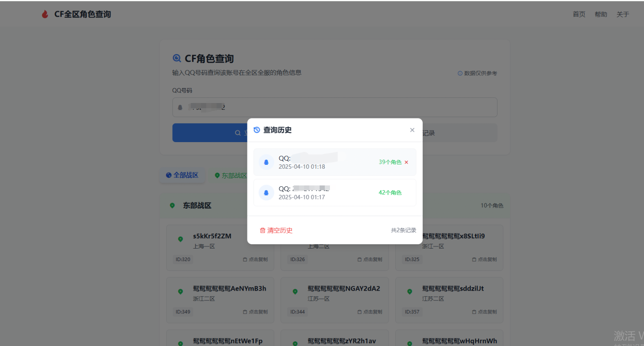Select the character name ending zYR2h1av

click(x=342, y=341)
